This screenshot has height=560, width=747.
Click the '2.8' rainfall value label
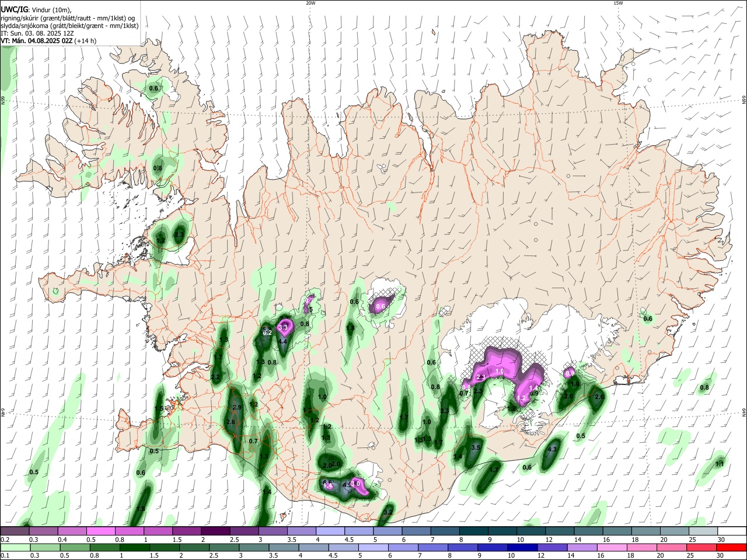230,422
